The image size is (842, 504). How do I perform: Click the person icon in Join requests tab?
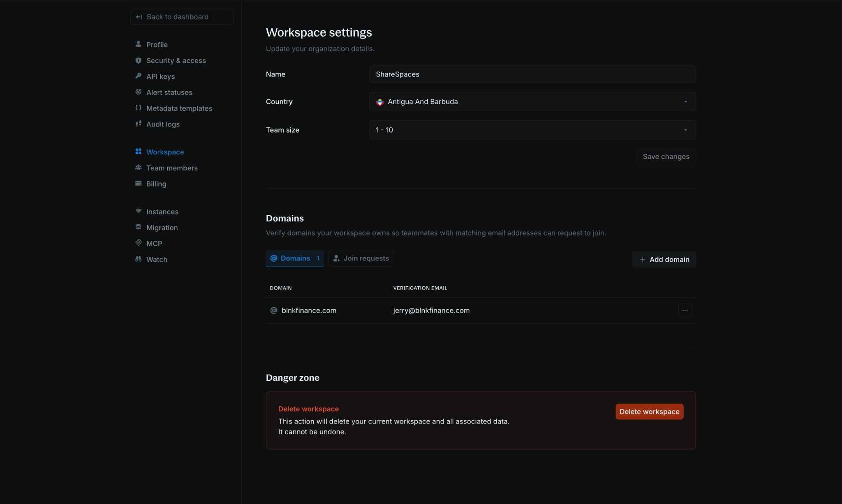pos(336,258)
